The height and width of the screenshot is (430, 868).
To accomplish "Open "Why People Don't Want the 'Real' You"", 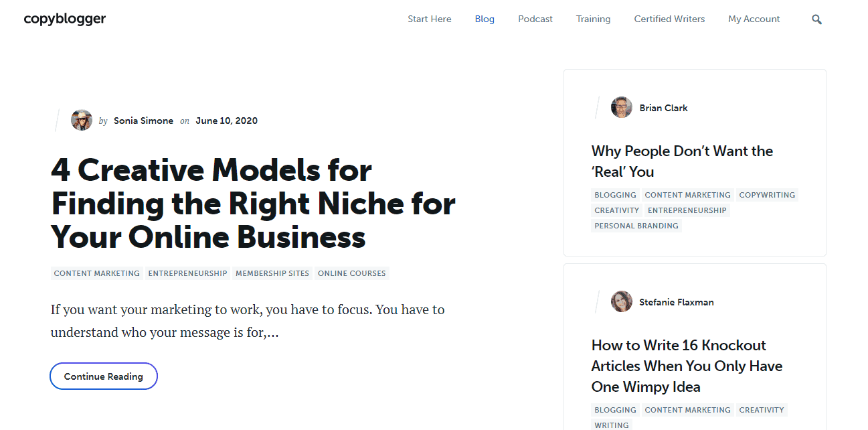I will (682, 161).
